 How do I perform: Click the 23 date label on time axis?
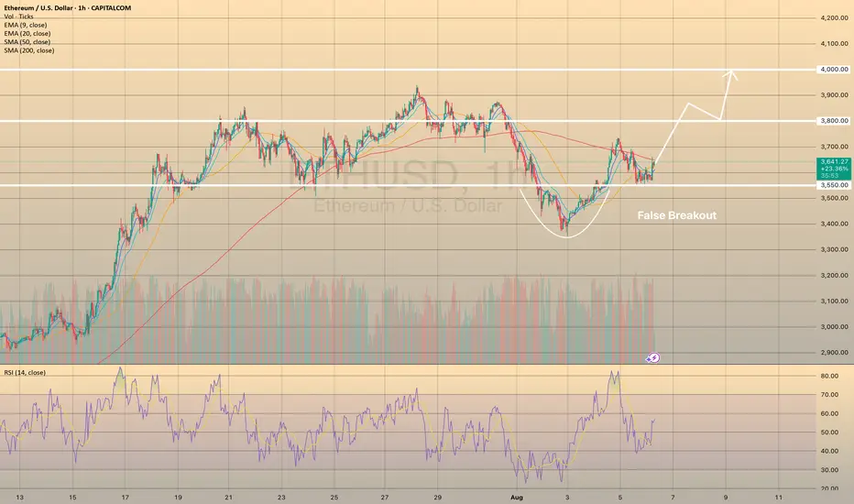pyautogui.click(x=281, y=498)
